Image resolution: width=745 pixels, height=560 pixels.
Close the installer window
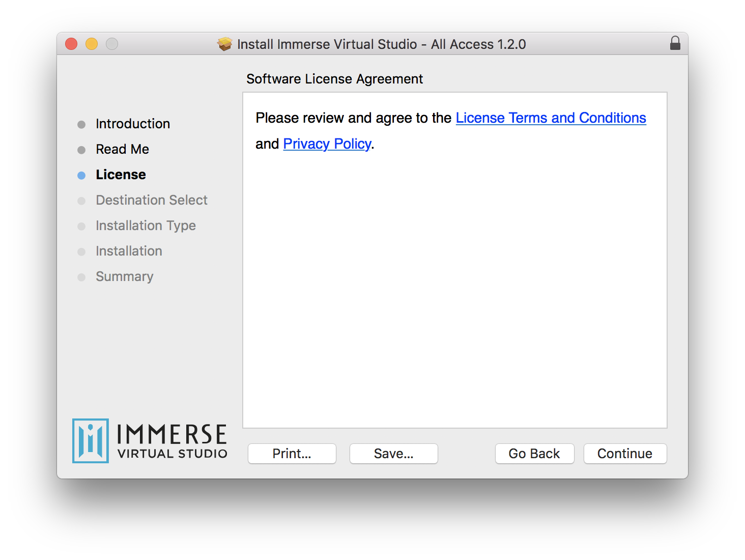click(x=71, y=44)
